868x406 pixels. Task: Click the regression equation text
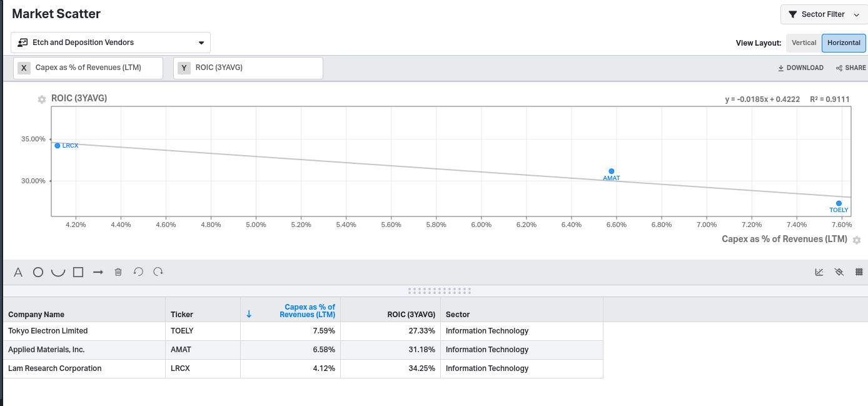pyautogui.click(x=762, y=99)
